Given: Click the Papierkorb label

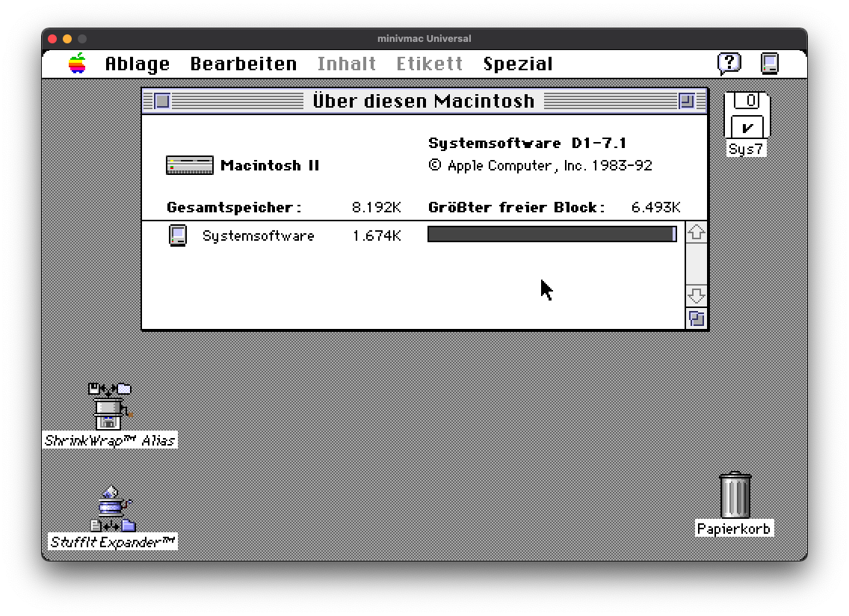Looking at the screenshot, I should click(734, 529).
